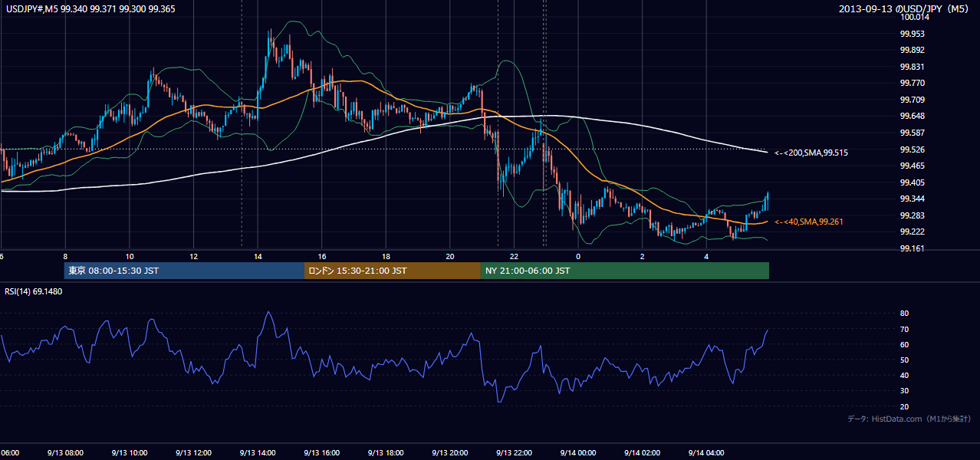Image resolution: width=980 pixels, height=460 pixels.
Task: Click the 99.283 price axis label
Action: click(913, 215)
